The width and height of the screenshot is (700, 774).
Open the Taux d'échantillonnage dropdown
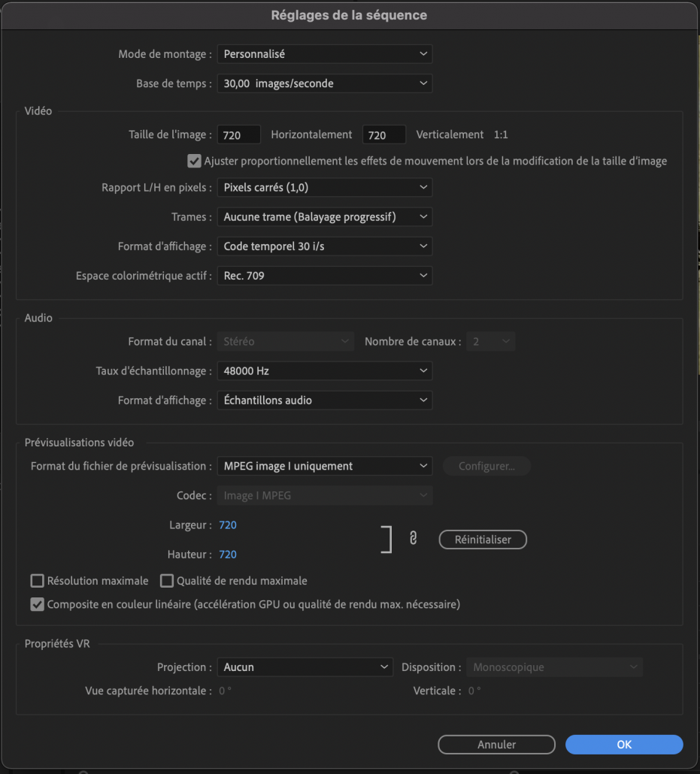325,371
